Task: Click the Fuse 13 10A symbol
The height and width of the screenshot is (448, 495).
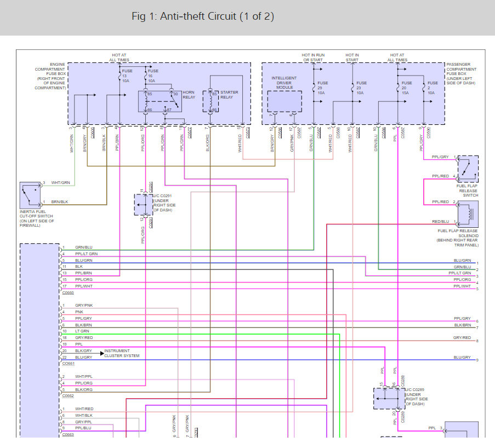Action: (x=120, y=77)
